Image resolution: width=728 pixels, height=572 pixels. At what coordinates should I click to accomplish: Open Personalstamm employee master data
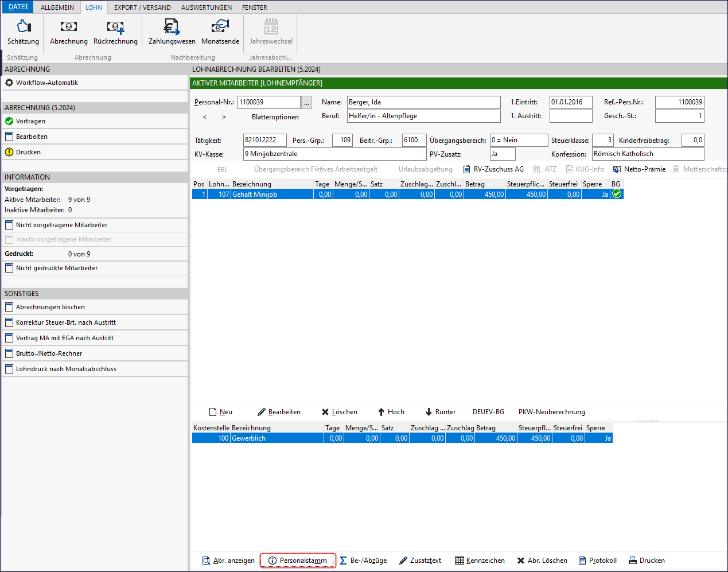point(298,561)
